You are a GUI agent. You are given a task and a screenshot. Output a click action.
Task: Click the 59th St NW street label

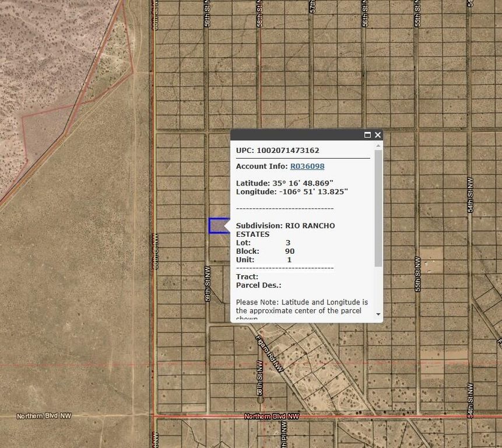[208, 283]
